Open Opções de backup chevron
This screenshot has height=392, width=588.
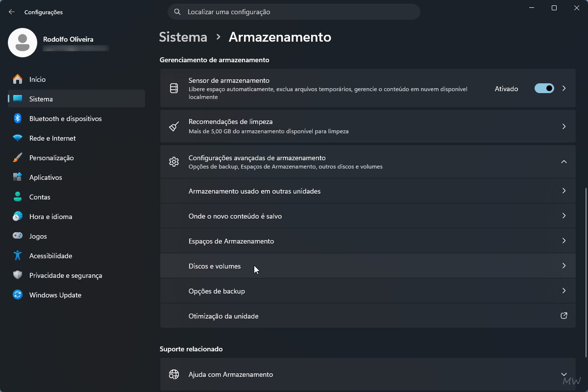coord(564,291)
